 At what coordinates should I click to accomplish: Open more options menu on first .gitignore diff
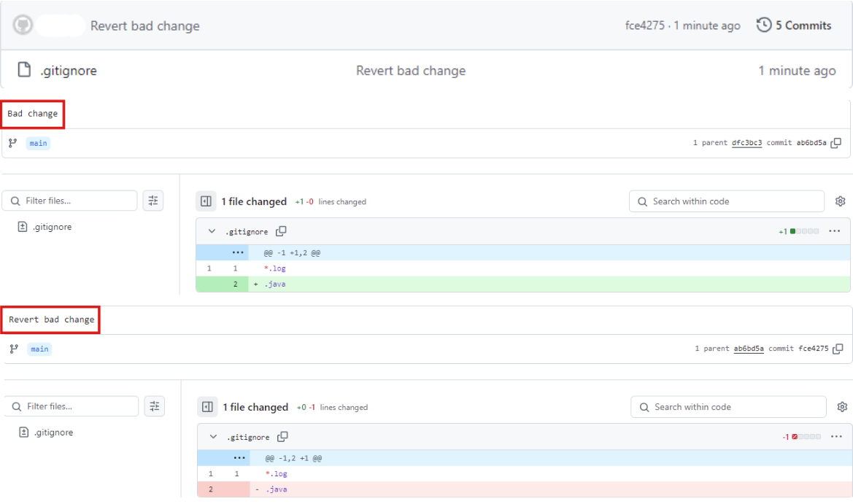click(x=835, y=231)
